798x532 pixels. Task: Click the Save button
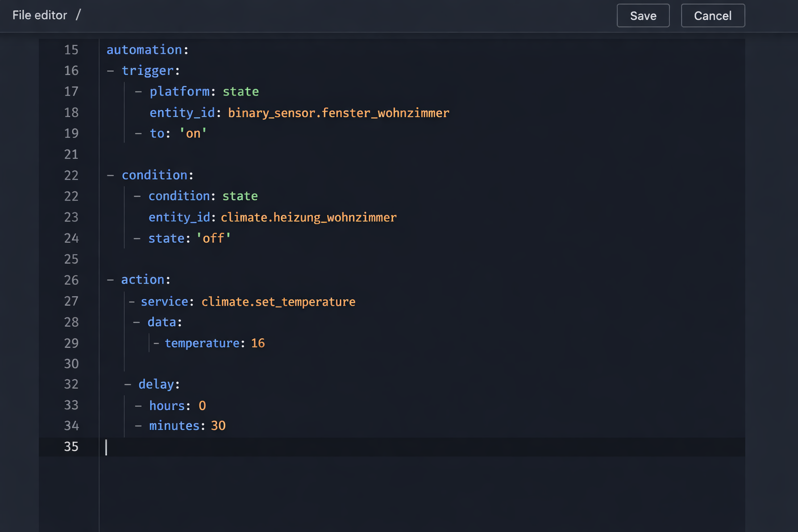point(643,16)
